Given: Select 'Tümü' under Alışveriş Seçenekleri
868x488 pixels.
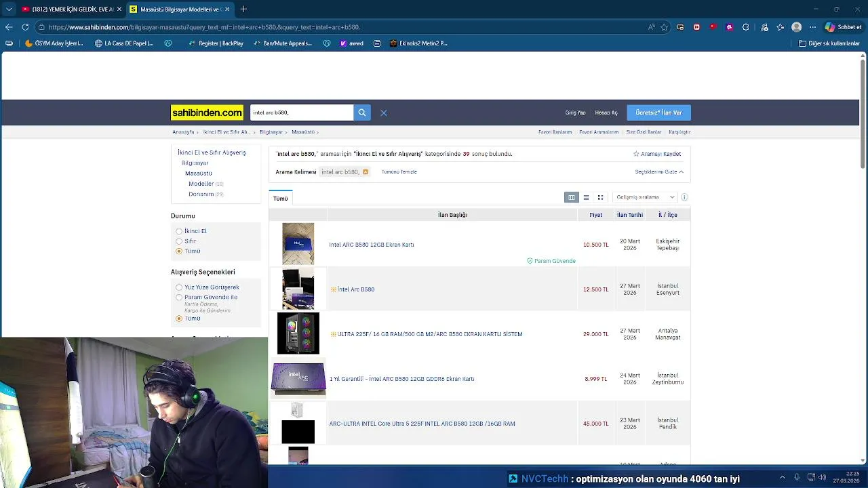Looking at the screenshot, I should 179,319.
